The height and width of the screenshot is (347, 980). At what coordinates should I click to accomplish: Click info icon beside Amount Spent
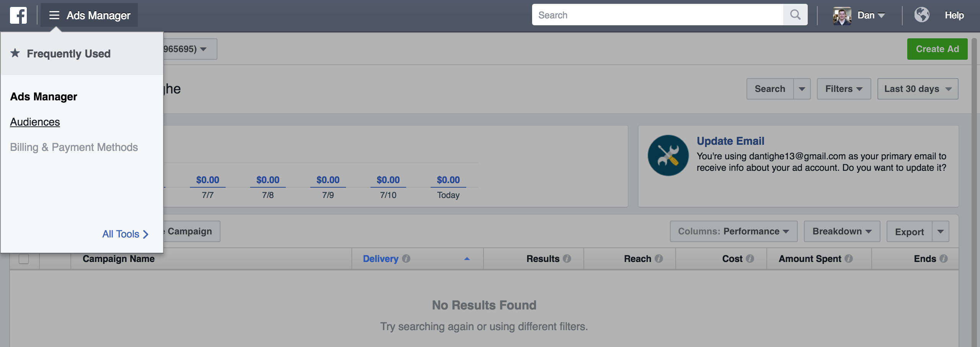click(849, 259)
